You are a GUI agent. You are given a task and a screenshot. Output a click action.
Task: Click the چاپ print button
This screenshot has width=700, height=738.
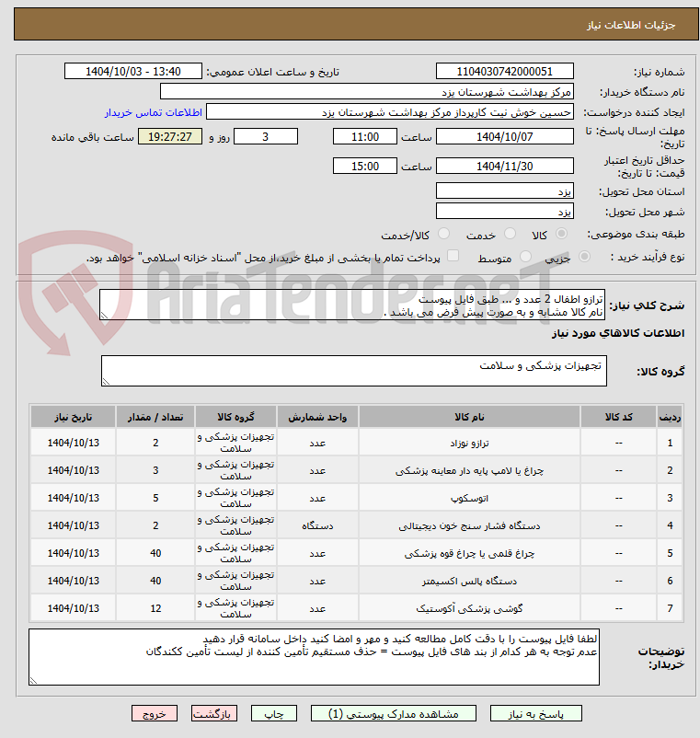[274, 713]
